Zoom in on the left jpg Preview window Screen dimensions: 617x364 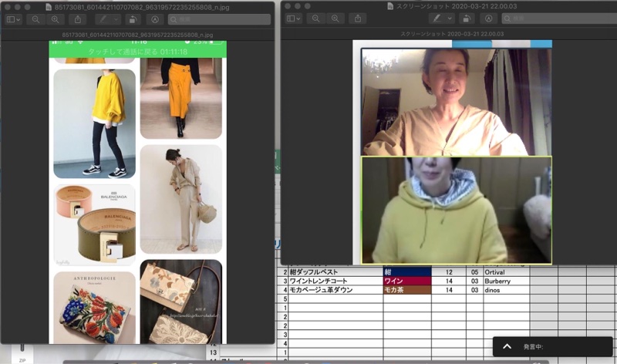55,19
